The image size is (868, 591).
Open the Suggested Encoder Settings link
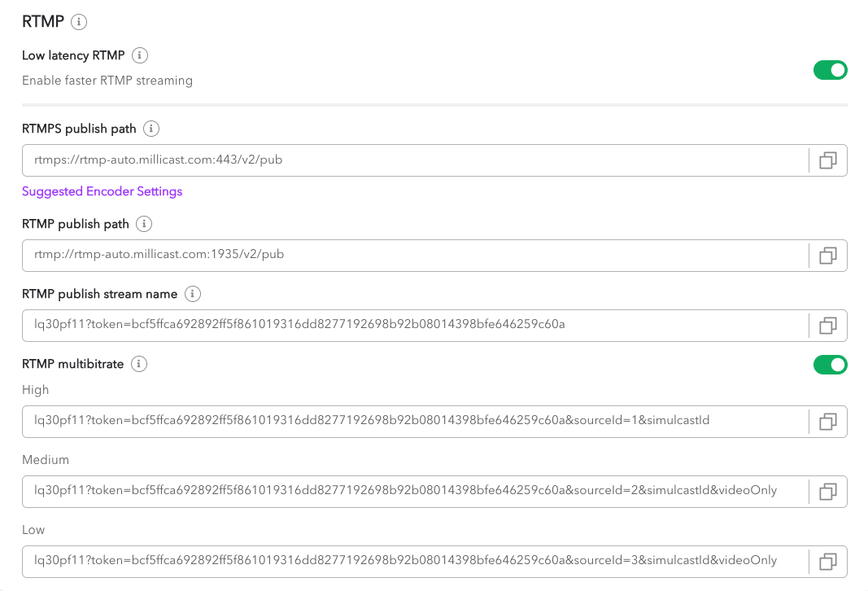pos(102,191)
